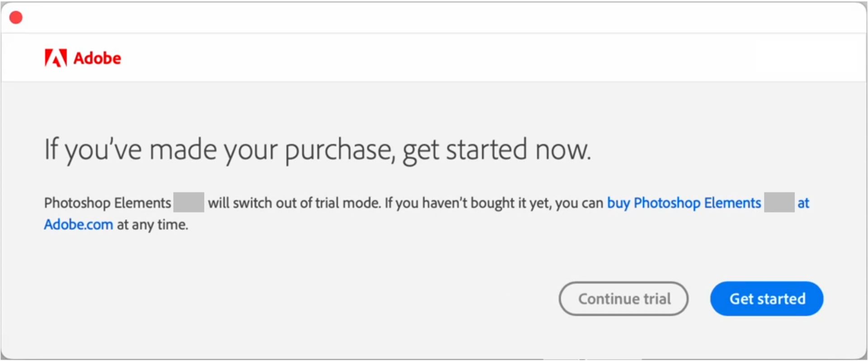Click the "at any time." text
This screenshot has width=868, height=361.
[x=152, y=225]
